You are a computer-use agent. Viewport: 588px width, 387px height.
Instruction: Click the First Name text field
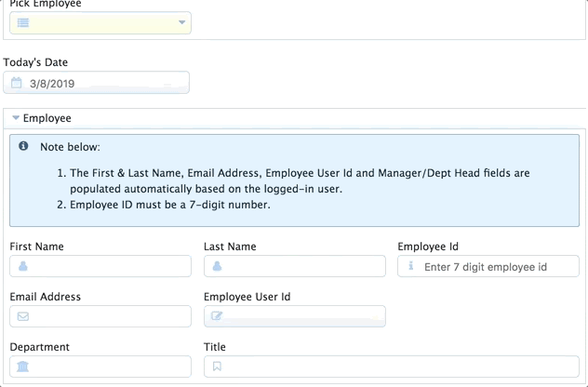[x=100, y=266]
